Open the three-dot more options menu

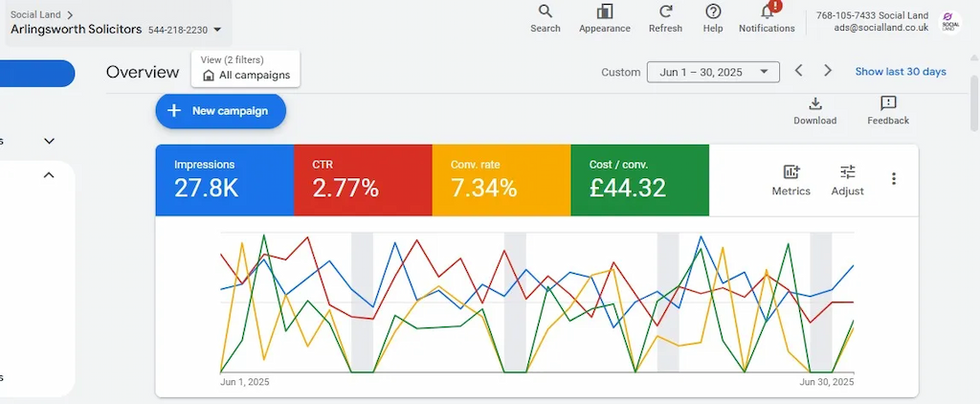pos(894,179)
